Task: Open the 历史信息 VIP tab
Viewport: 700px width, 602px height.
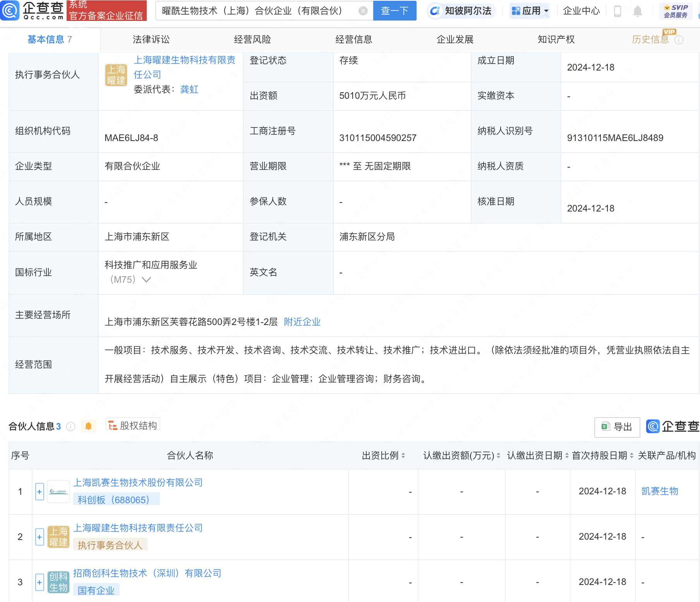Action: point(650,40)
